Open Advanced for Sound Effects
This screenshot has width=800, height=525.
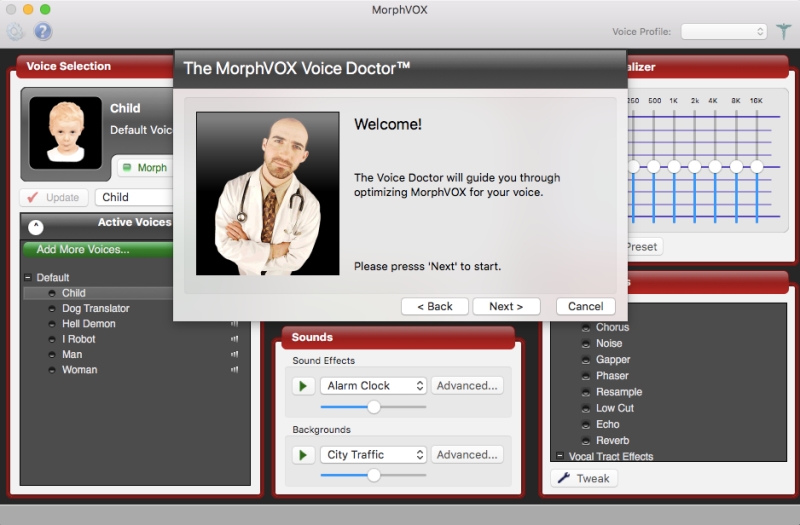467,386
